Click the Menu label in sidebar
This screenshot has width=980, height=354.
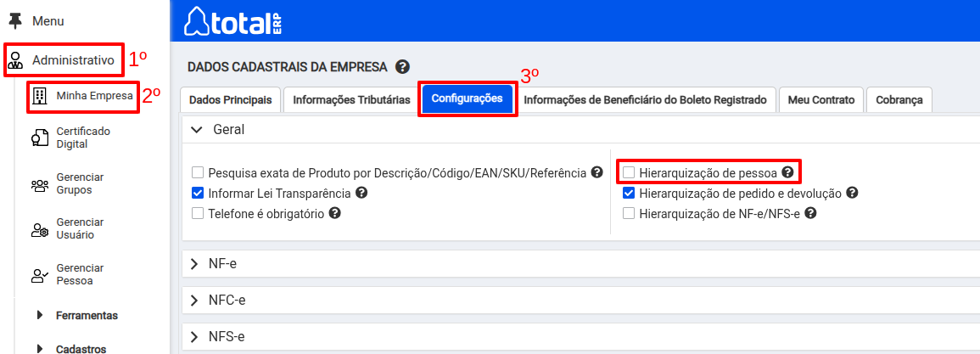click(x=48, y=21)
